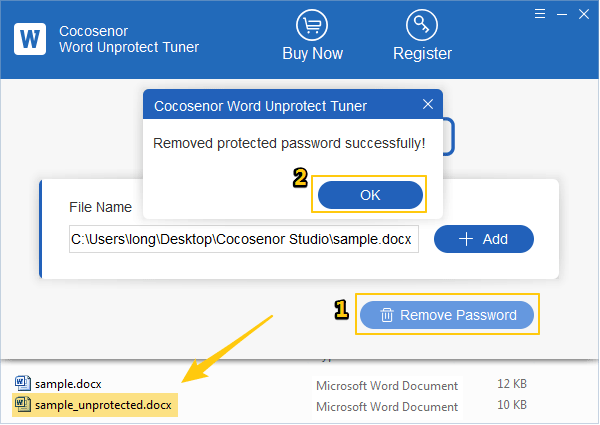The height and width of the screenshot is (425, 600).
Task: Click the Add file button
Action: pyautogui.click(x=484, y=239)
